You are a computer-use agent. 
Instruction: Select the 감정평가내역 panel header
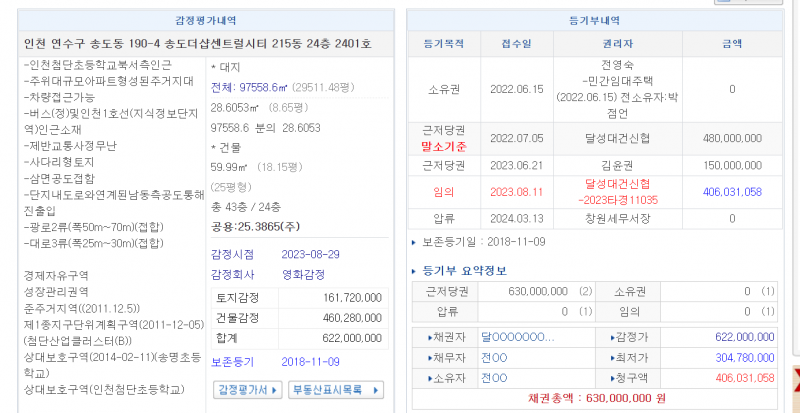point(203,20)
